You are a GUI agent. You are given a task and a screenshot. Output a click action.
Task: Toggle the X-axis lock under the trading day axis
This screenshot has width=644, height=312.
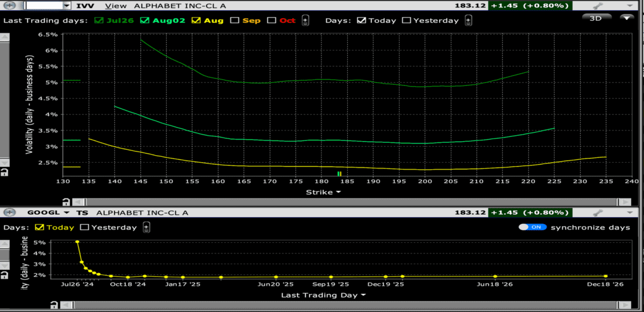[54, 305]
